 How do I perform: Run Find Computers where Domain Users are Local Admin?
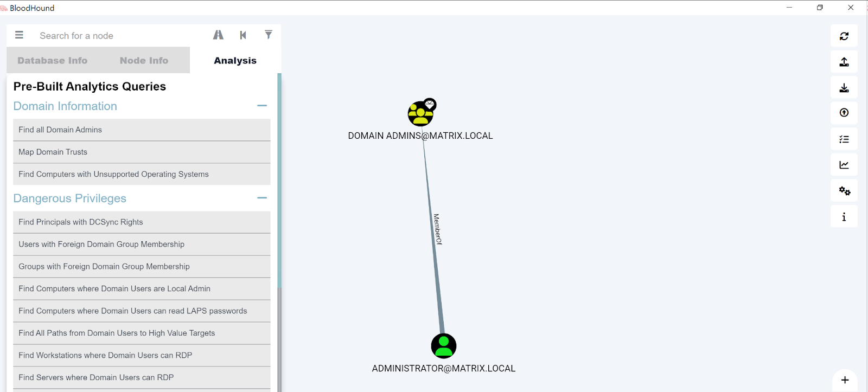click(142, 288)
